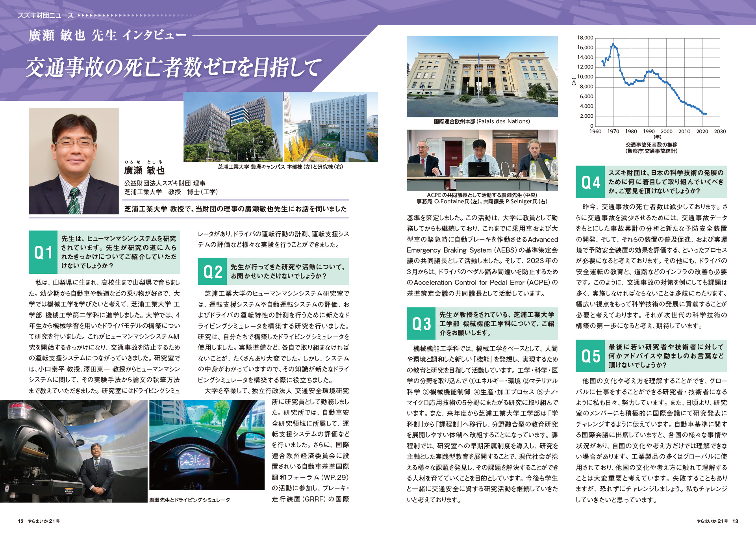Click the green Q4 question badge
756x535 pixels.
coord(590,182)
